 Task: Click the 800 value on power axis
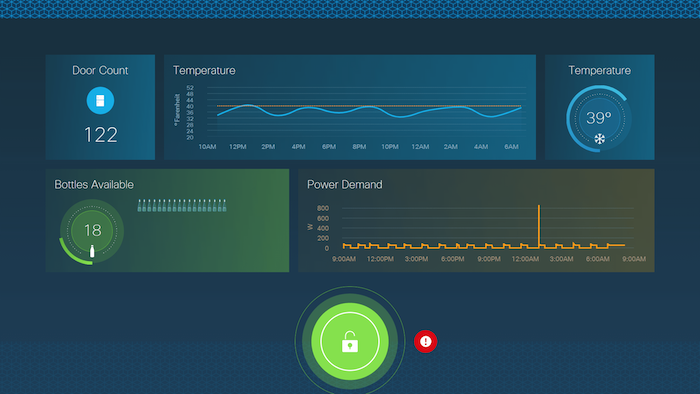323,208
